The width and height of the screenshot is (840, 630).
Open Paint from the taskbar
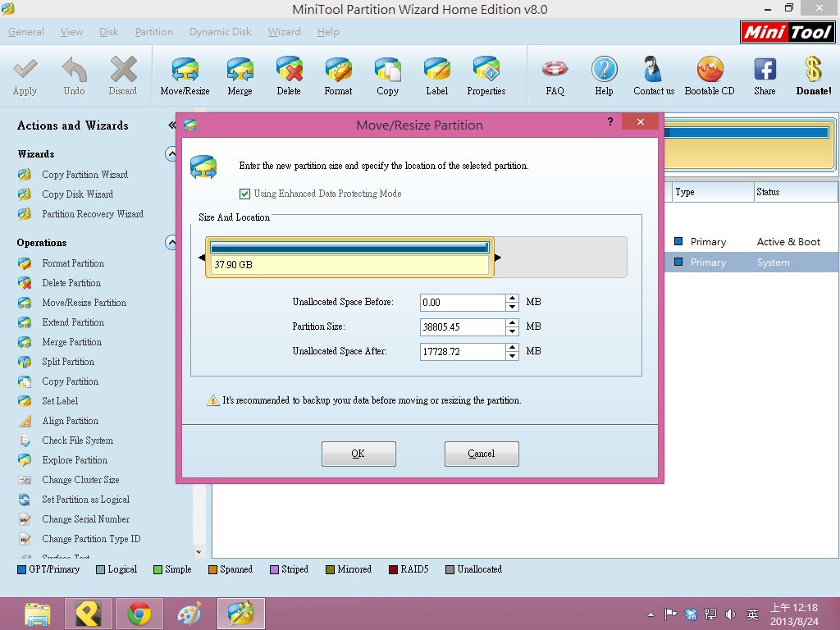[189, 614]
